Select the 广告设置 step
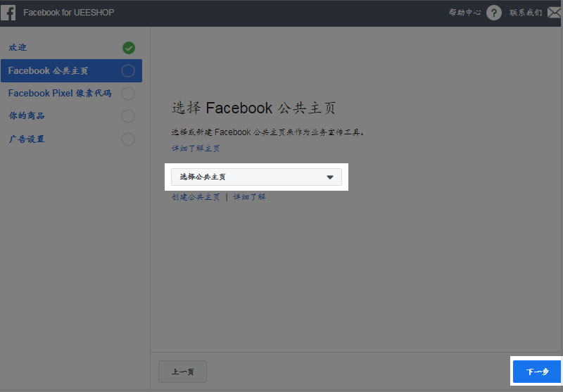563x392 pixels. coord(27,139)
